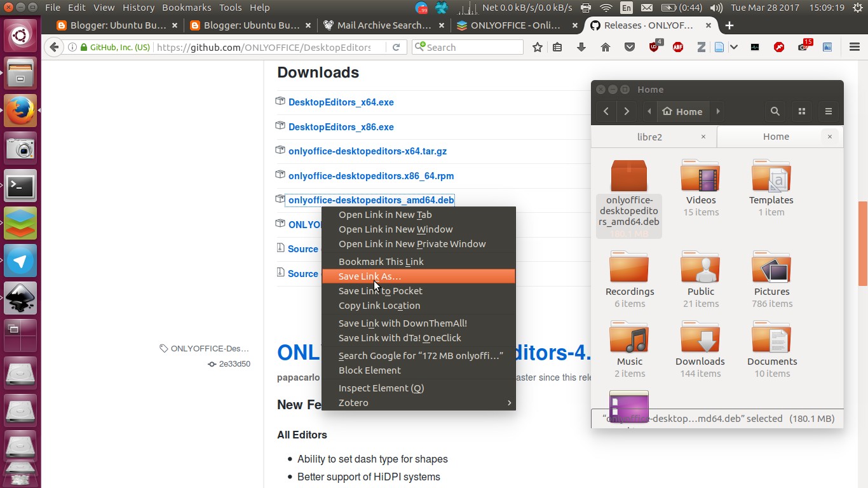Viewport: 868px width, 488px height.
Task: Click the Pocket icon in Firefox toolbar
Action: pyautogui.click(x=630, y=47)
